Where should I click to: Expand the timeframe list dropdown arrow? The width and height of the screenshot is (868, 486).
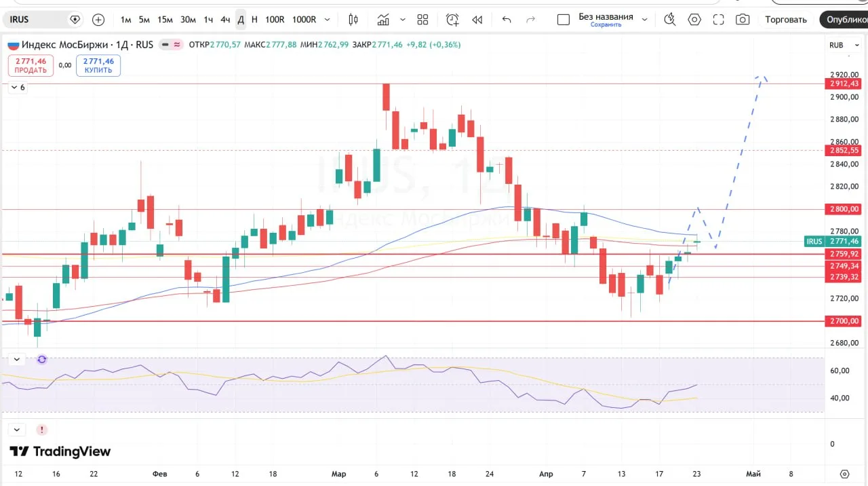point(328,20)
